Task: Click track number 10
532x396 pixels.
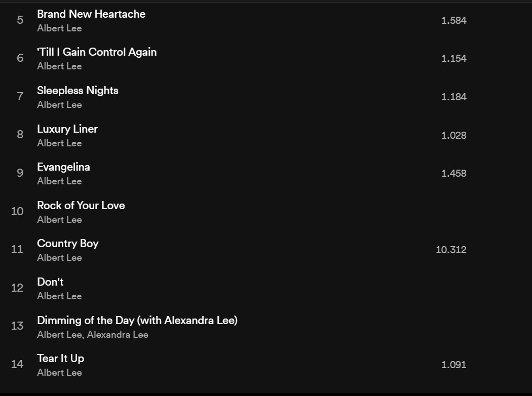Action: coord(17,211)
